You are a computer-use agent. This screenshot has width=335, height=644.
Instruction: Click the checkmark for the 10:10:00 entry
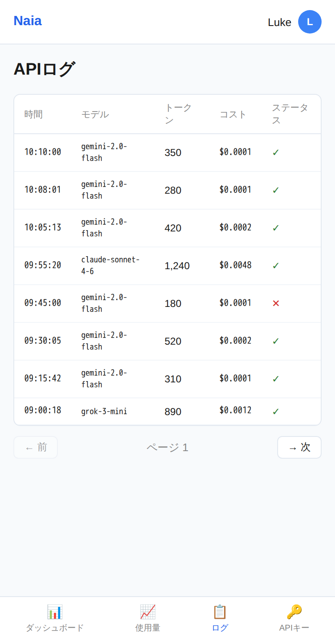pyautogui.click(x=276, y=152)
